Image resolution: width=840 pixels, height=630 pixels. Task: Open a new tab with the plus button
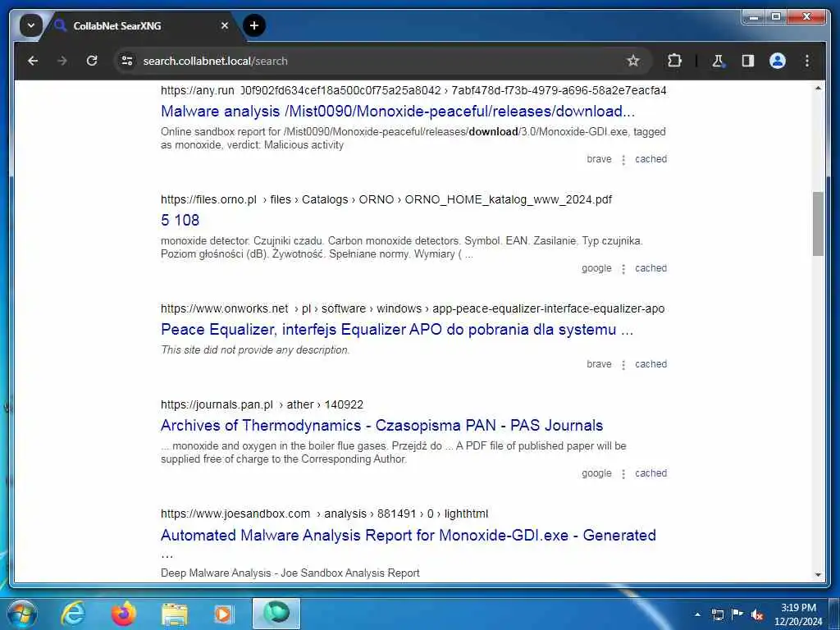[254, 25]
